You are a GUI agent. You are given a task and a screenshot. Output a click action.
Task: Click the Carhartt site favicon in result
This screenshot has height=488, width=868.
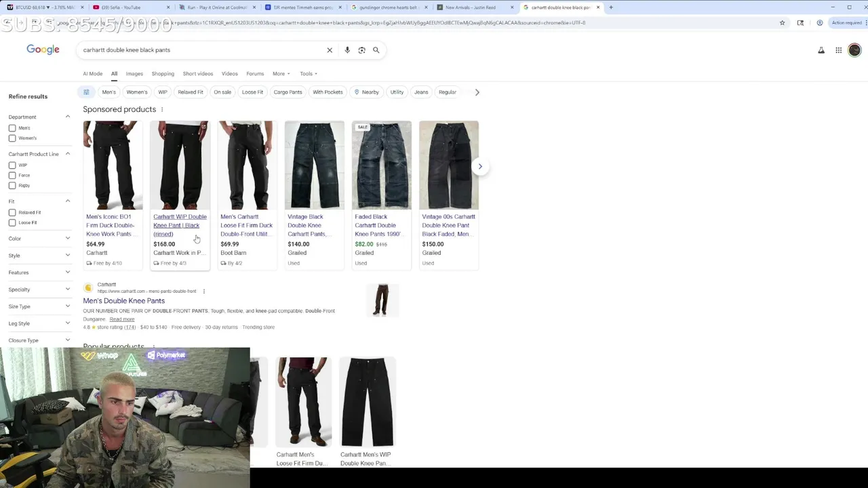88,288
